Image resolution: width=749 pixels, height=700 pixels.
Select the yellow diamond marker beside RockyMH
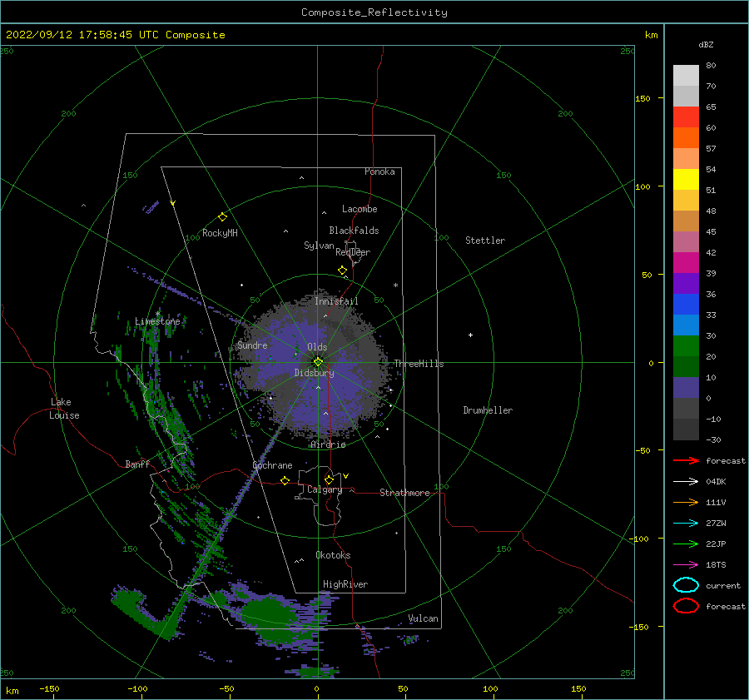222,217
